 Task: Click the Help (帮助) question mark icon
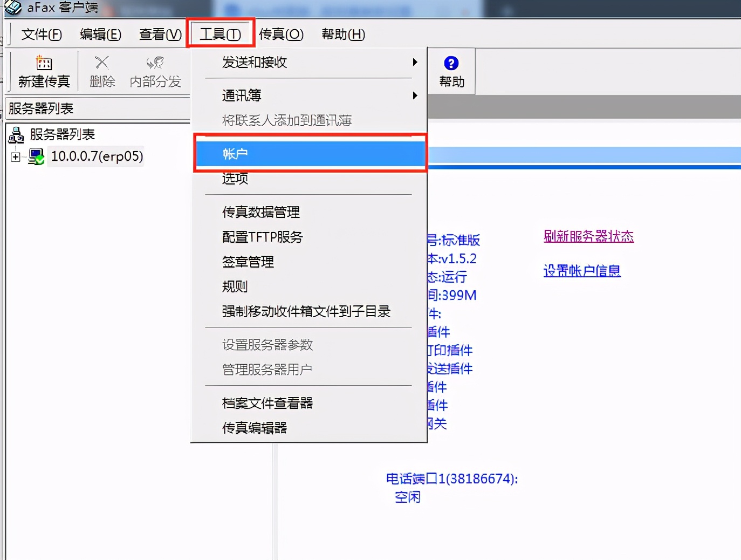451,63
